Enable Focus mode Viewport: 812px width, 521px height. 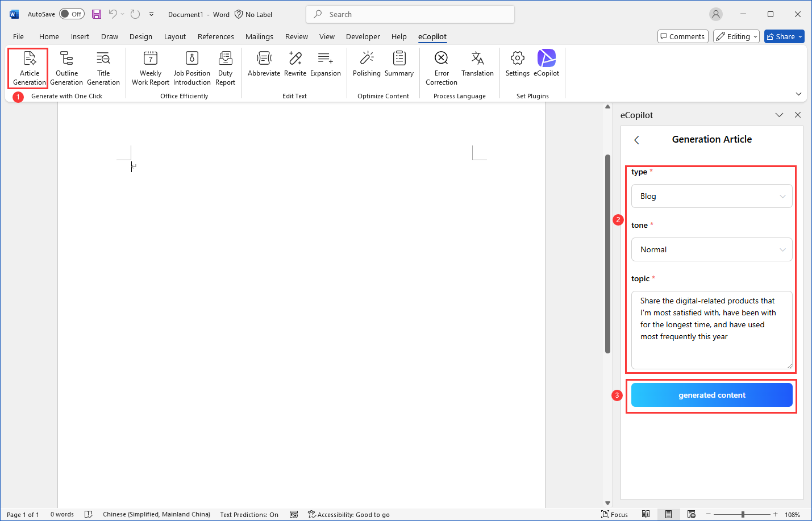point(614,514)
